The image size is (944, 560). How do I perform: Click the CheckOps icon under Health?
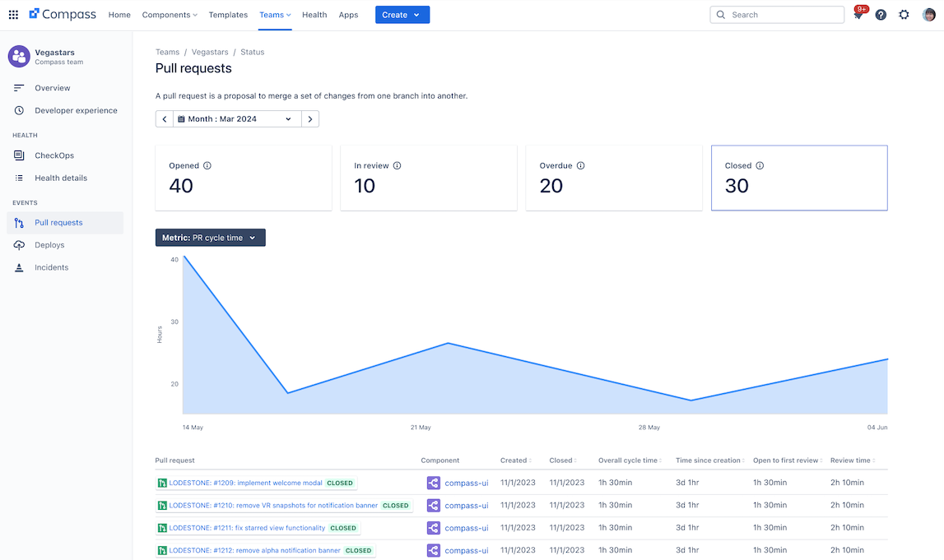click(x=18, y=155)
